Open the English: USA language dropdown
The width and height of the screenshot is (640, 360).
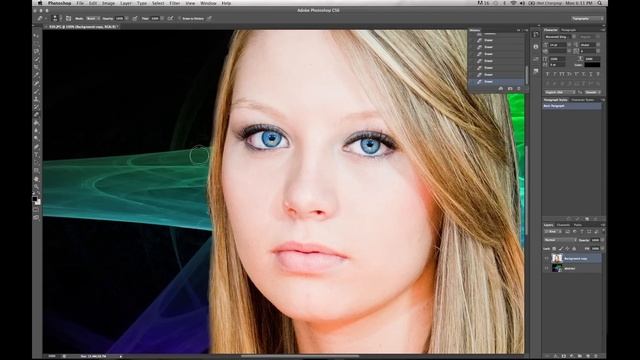tap(559, 92)
